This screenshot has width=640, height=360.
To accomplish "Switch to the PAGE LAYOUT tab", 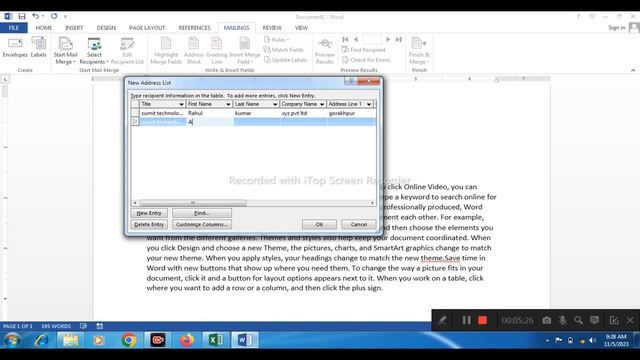I will pyautogui.click(x=147, y=28).
